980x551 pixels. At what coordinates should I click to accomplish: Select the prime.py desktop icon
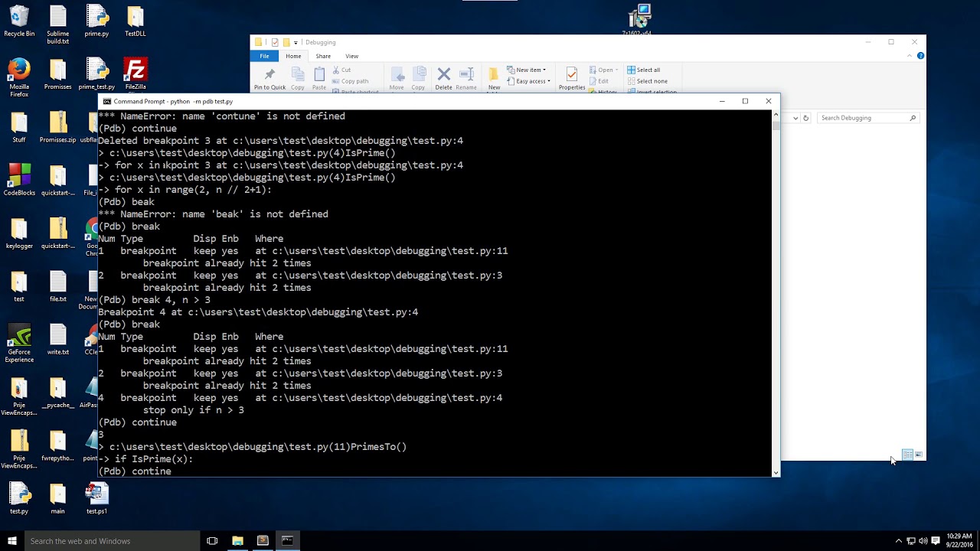pyautogui.click(x=96, y=21)
